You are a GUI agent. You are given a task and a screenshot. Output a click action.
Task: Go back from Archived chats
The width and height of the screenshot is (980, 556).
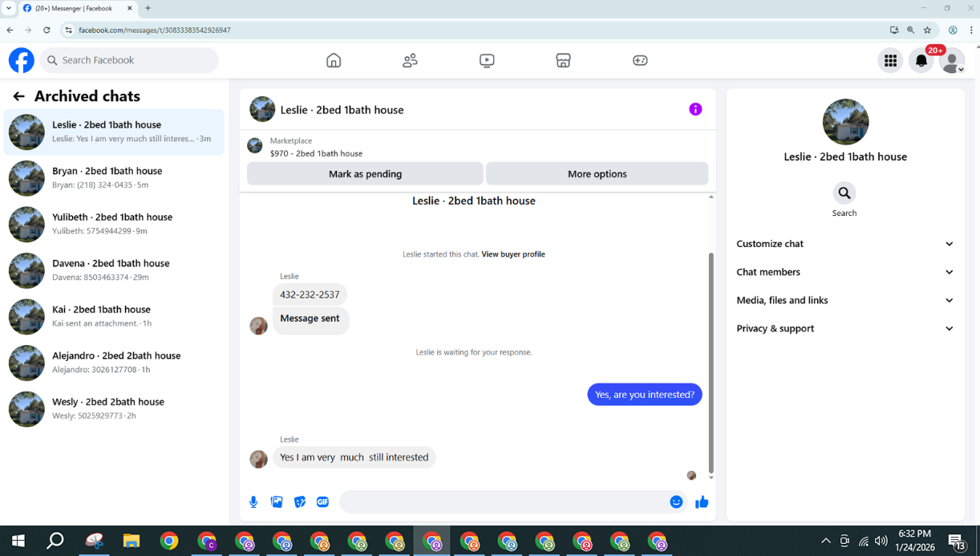point(18,96)
